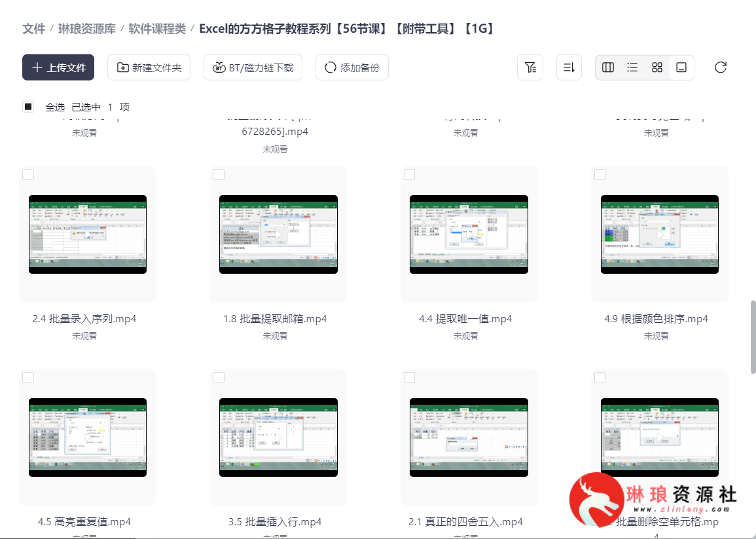Click file name 1.8 批量提取邮箱.mp4

tap(275, 319)
